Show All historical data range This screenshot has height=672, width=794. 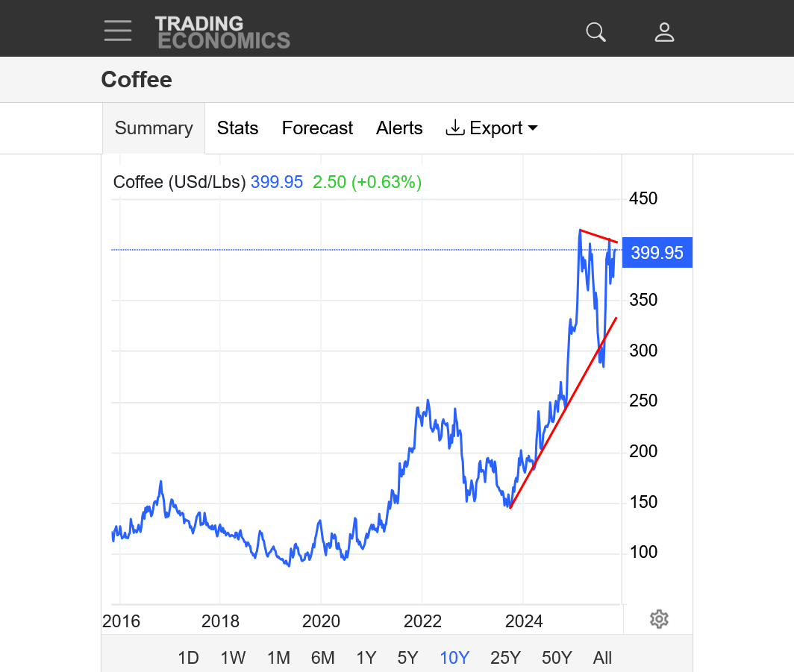point(602,658)
